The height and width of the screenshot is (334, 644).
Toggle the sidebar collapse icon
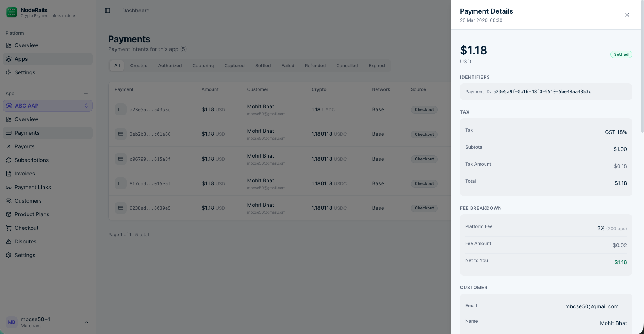tap(107, 11)
